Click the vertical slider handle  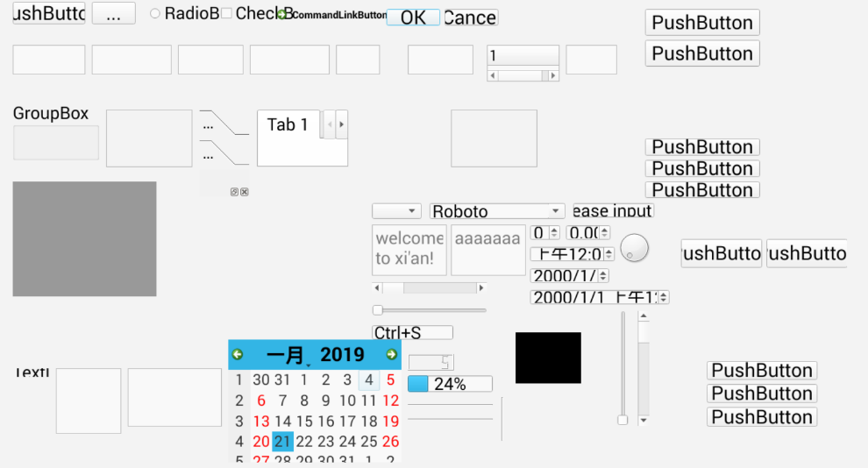tap(623, 420)
